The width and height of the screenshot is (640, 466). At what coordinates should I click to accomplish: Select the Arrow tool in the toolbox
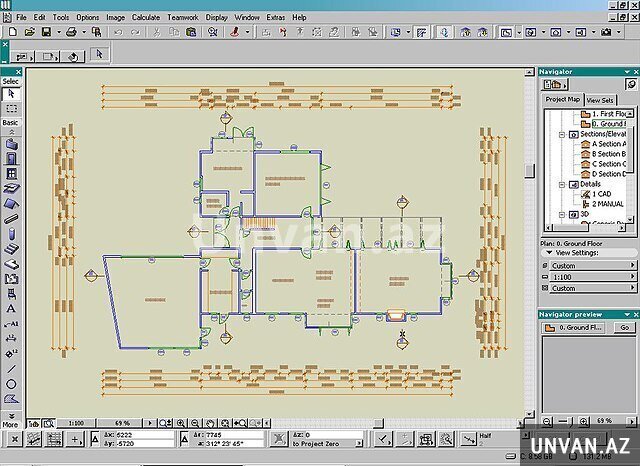(x=11, y=94)
